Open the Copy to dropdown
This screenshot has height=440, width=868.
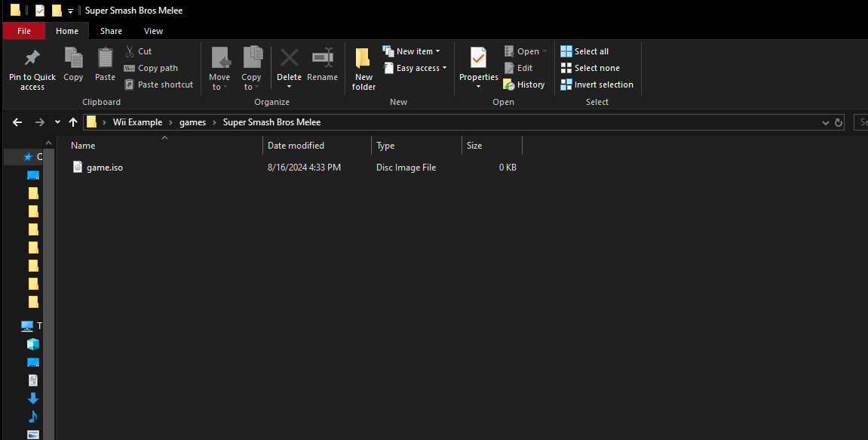click(x=251, y=69)
